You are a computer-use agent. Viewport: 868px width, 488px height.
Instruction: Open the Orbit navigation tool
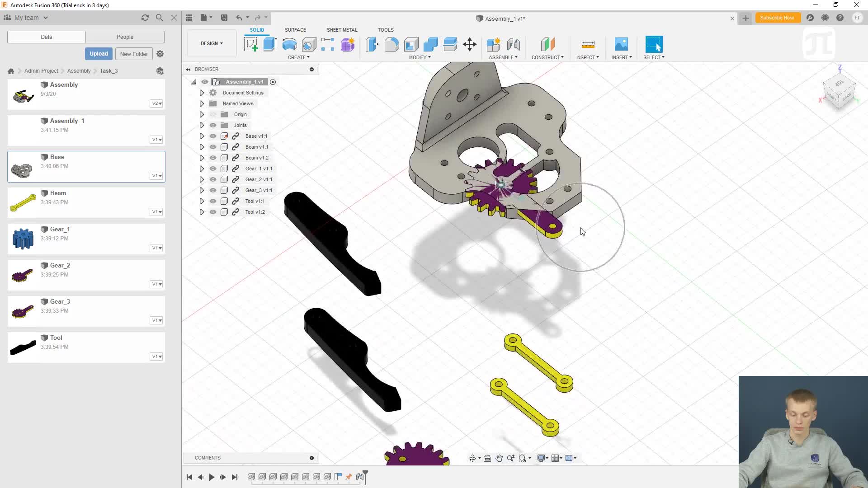pyautogui.click(x=472, y=458)
